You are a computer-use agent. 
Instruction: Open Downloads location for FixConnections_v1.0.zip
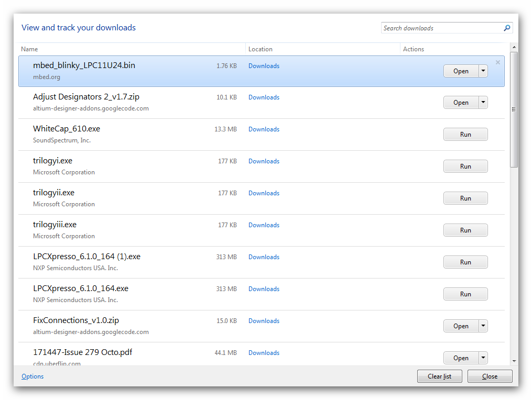pyautogui.click(x=264, y=320)
